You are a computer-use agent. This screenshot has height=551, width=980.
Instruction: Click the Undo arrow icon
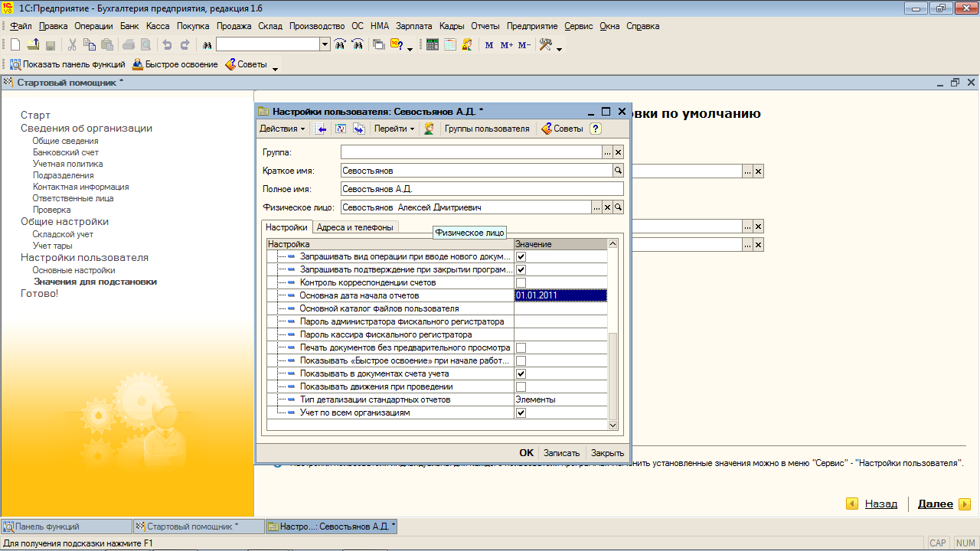coord(167,45)
